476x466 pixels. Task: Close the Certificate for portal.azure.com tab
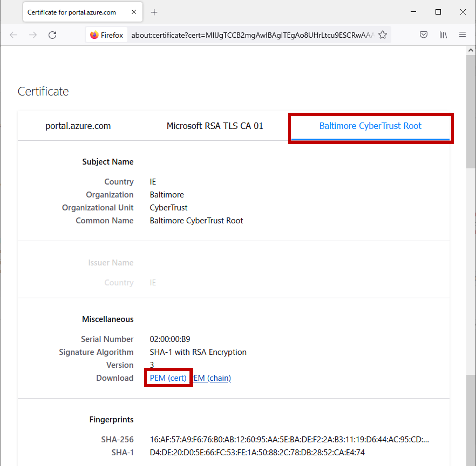[134, 12]
